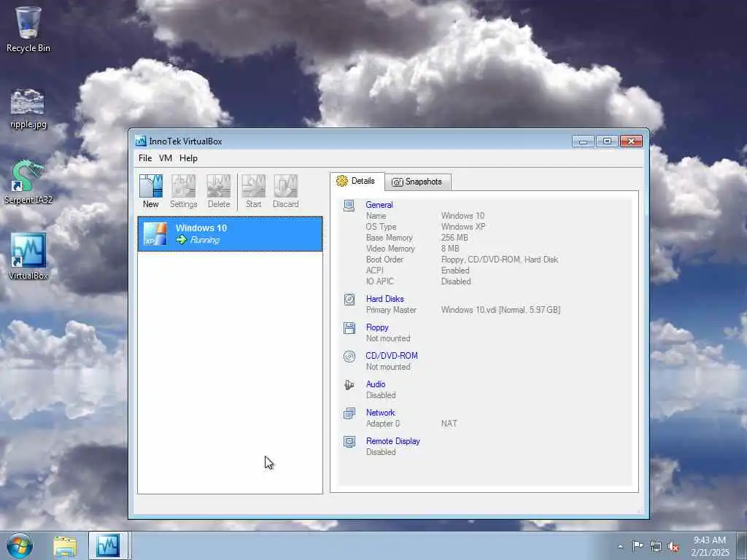The image size is (747, 560).
Task: Switch to the Snapshots tab
Action: 417,182
